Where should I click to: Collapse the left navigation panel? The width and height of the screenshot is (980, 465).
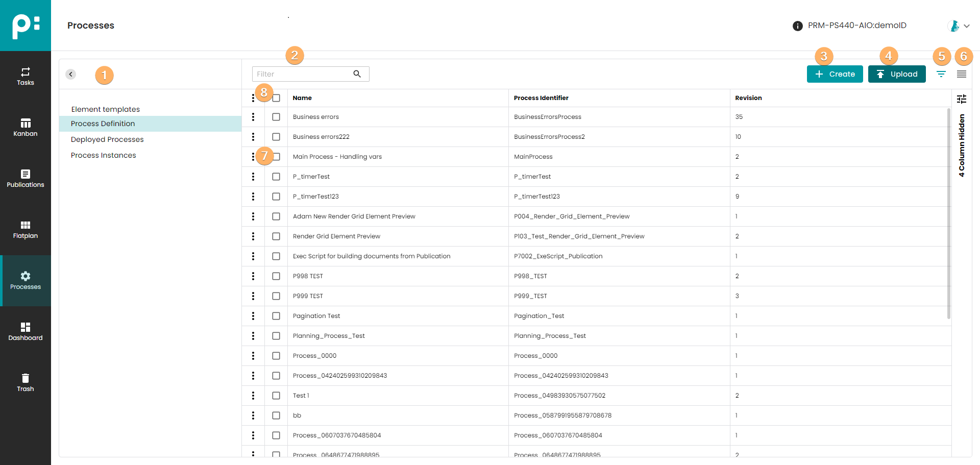pyautogui.click(x=71, y=75)
